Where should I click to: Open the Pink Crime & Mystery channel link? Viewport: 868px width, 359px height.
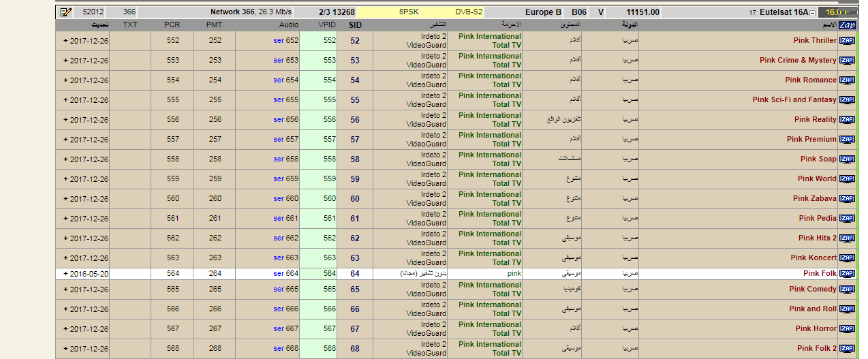tap(798, 61)
